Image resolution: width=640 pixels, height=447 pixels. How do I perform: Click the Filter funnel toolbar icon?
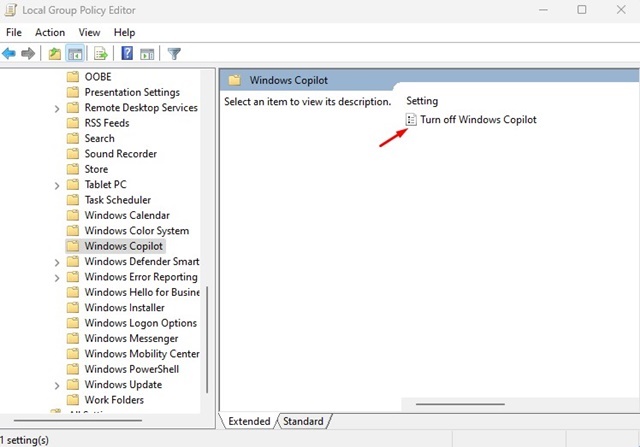coord(174,53)
